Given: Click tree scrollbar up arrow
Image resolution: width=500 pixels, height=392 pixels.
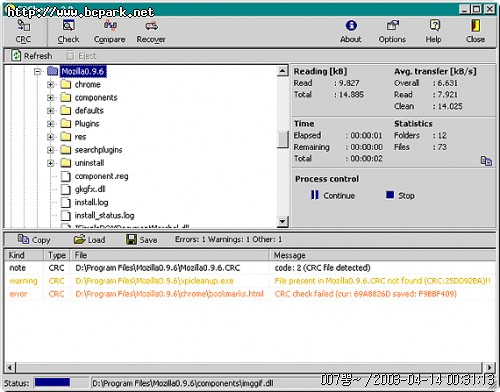Looking at the screenshot, I should 283,71.
